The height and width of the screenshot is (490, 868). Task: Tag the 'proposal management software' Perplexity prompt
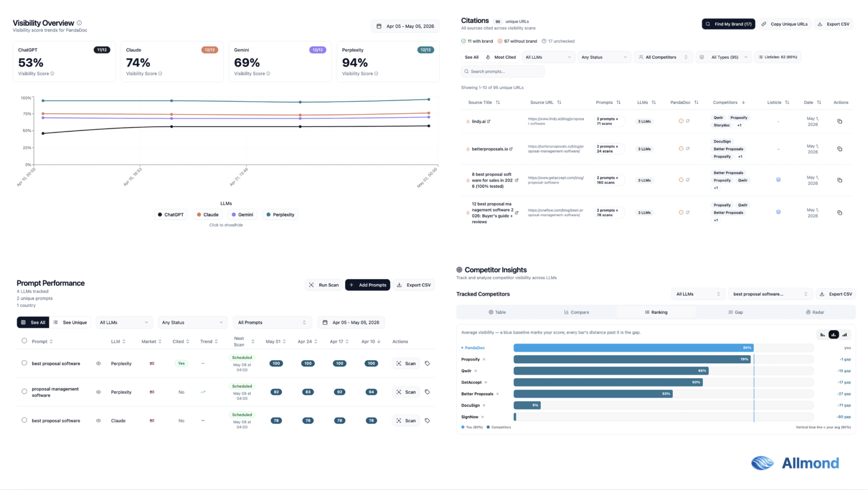(x=427, y=392)
